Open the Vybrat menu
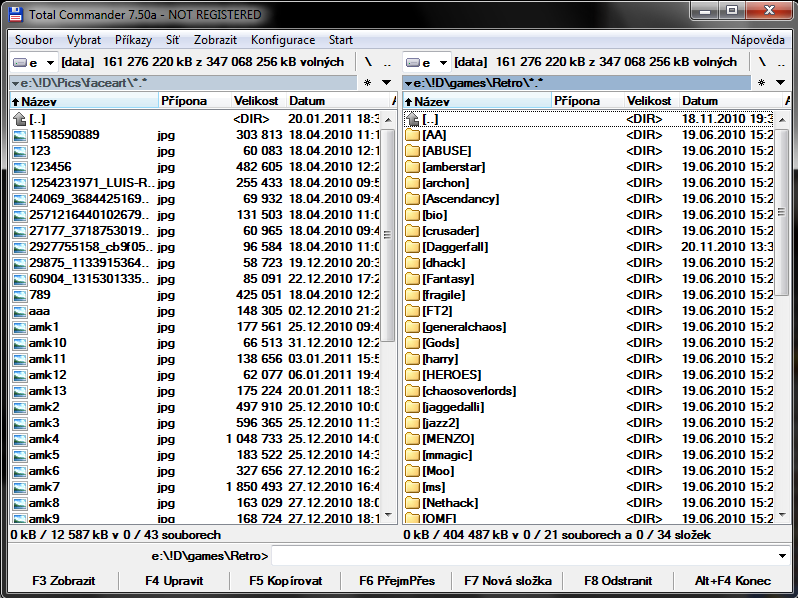The height and width of the screenshot is (598, 798). coord(84,40)
